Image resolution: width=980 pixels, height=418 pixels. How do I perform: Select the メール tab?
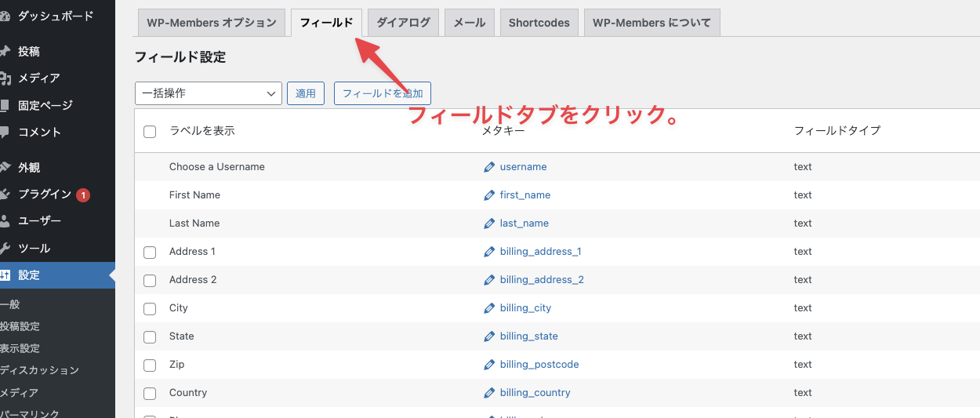(x=469, y=23)
